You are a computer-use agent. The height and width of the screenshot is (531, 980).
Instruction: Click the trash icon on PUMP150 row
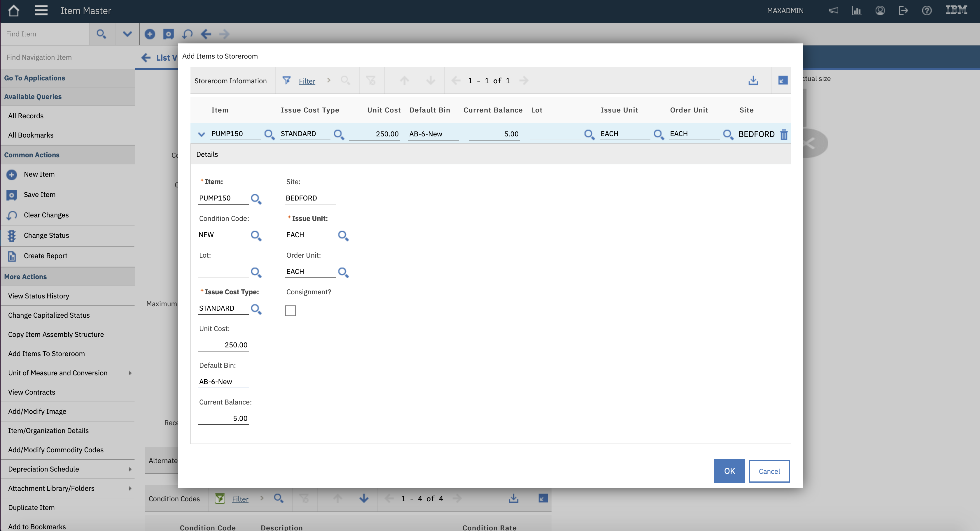coord(784,135)
